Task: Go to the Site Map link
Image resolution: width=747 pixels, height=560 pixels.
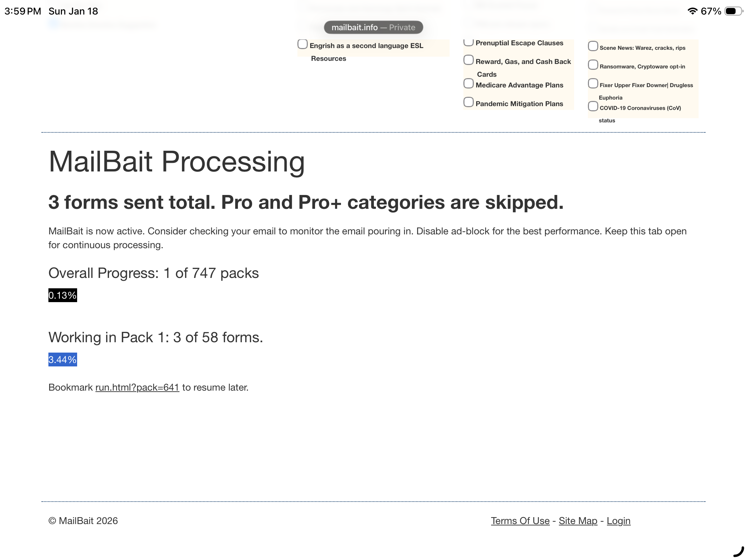Action: (578, 521)
